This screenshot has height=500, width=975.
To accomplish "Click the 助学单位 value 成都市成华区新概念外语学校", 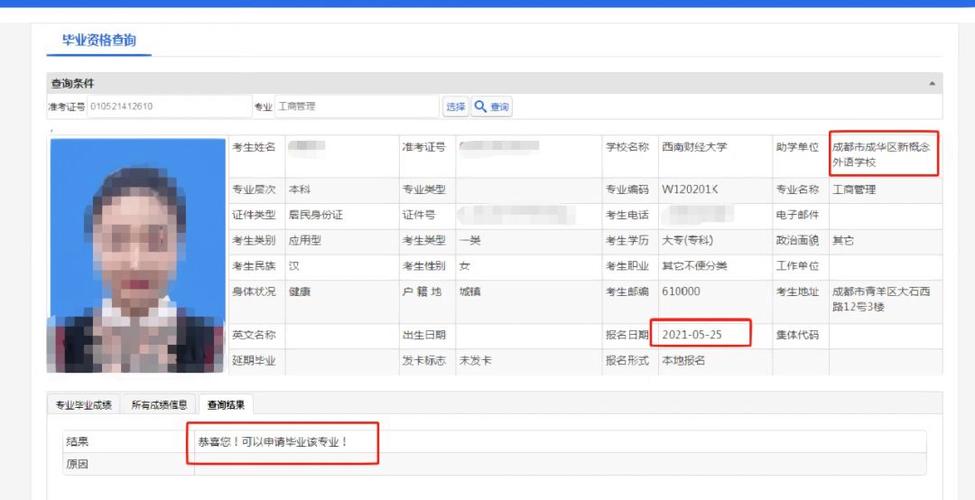I will (x=881, y=154).
